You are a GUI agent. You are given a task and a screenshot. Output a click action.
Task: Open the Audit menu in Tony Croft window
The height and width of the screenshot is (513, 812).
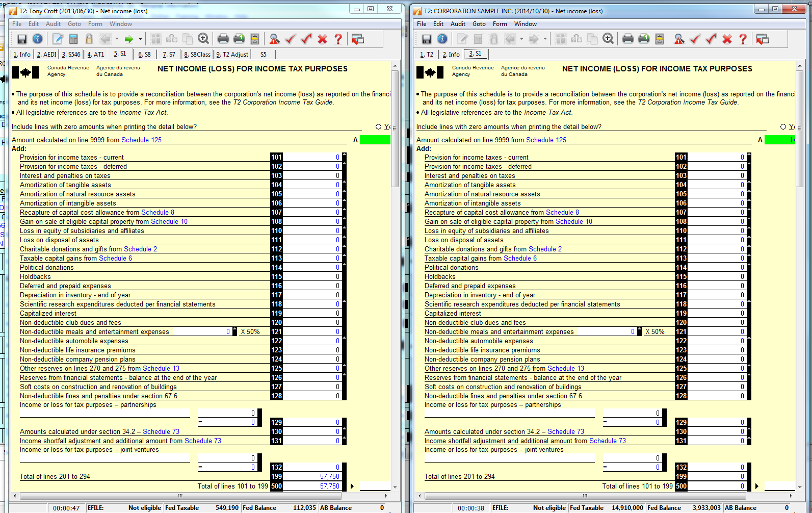tap(53, 24)
